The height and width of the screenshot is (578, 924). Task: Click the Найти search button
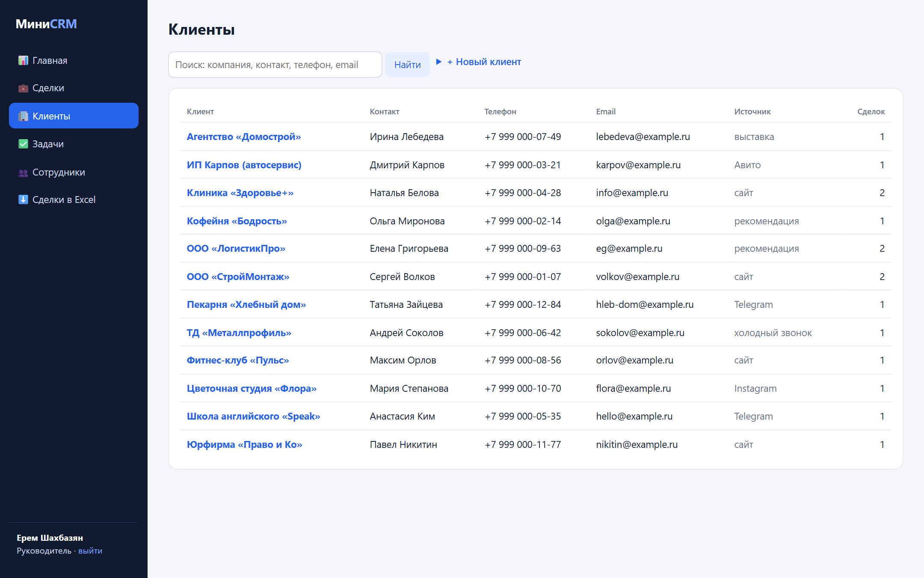coord(407,65)
